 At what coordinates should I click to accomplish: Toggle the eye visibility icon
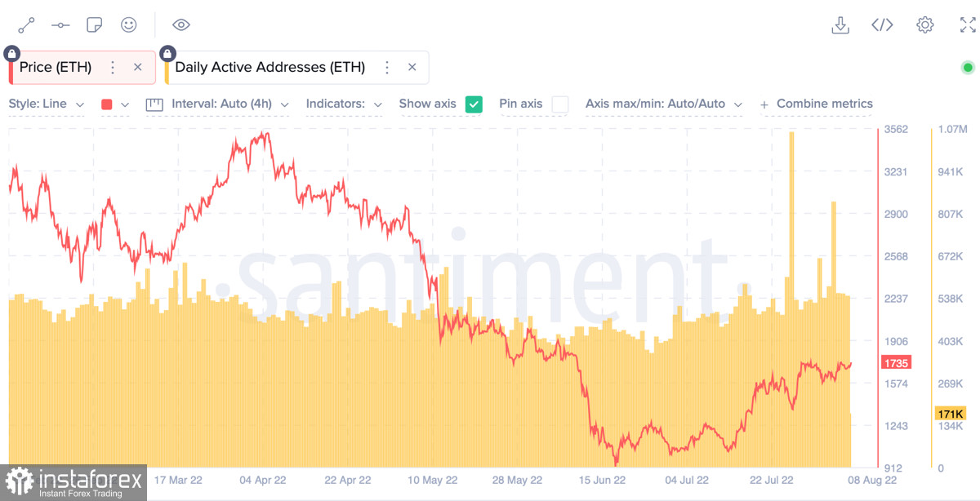click(x=181, y=25)
